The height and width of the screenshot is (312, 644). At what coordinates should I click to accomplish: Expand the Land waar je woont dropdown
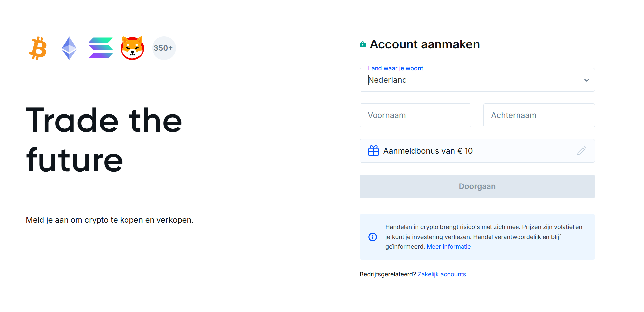(x=477, y=80)
